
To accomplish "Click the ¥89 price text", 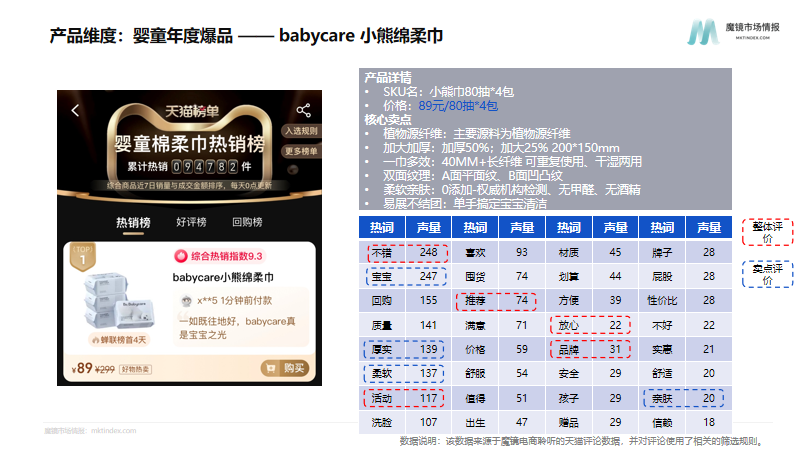I will pos(82,368).
